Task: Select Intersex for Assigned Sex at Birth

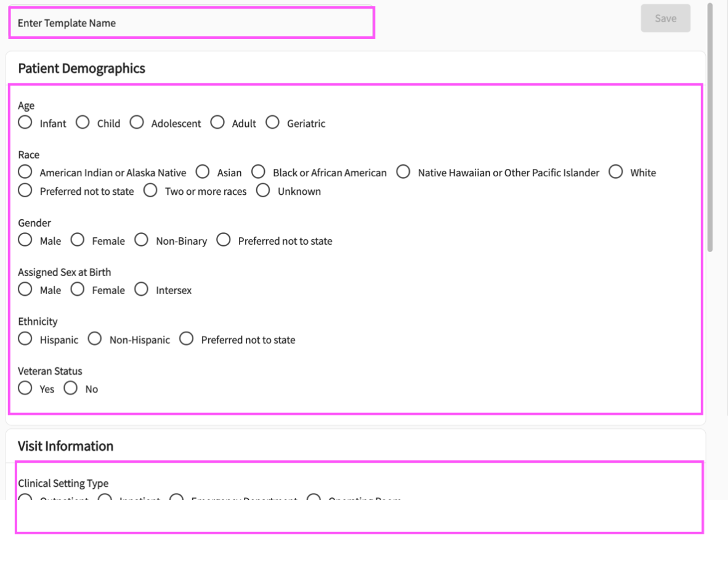Action: pos(142,290)
